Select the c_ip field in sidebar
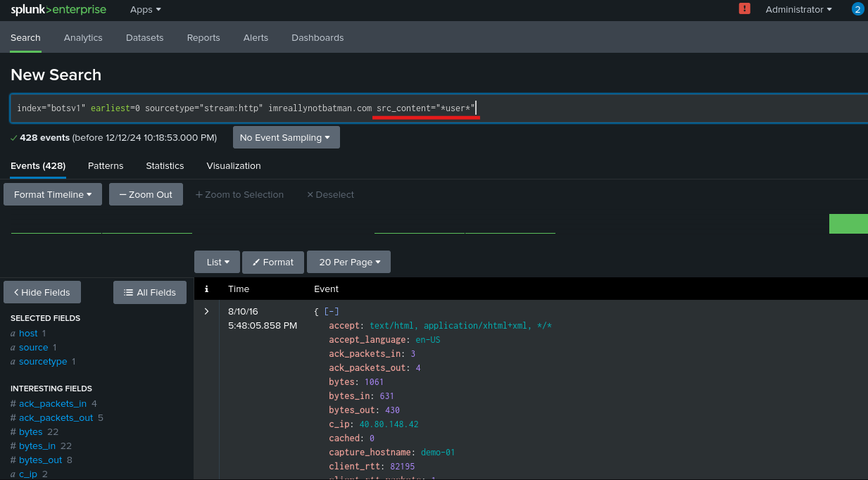Screen dimensions: 868x480 29,474
